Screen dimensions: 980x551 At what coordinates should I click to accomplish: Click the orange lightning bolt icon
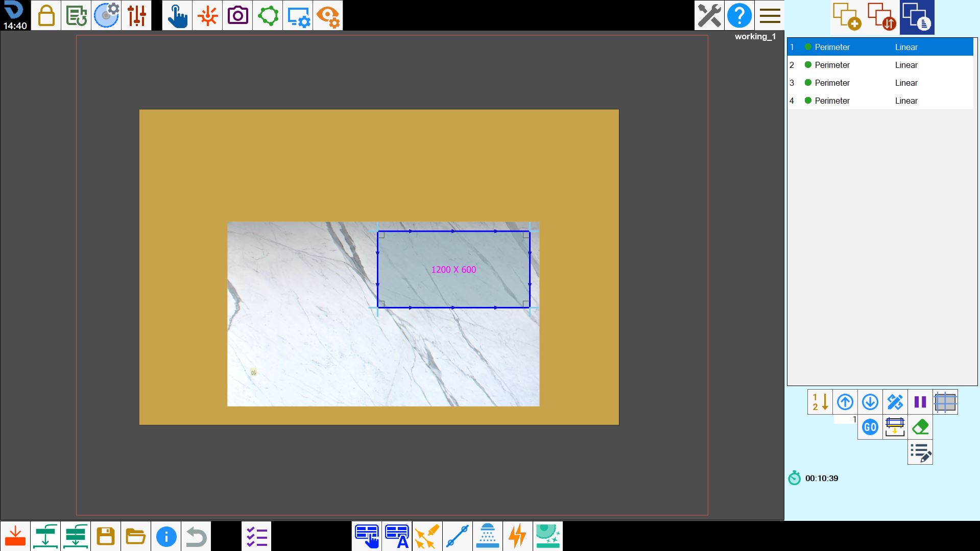(518, 536)
